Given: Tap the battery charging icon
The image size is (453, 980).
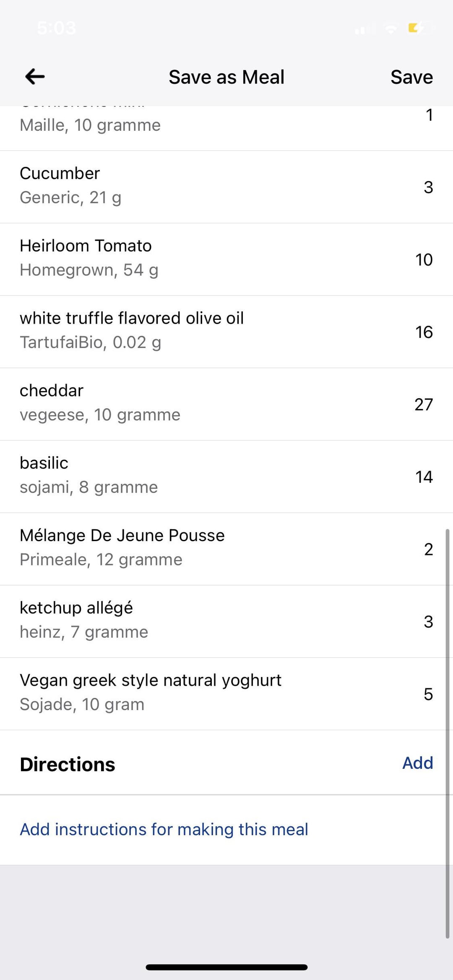Looking at the screenshot, I should [420, 29].
